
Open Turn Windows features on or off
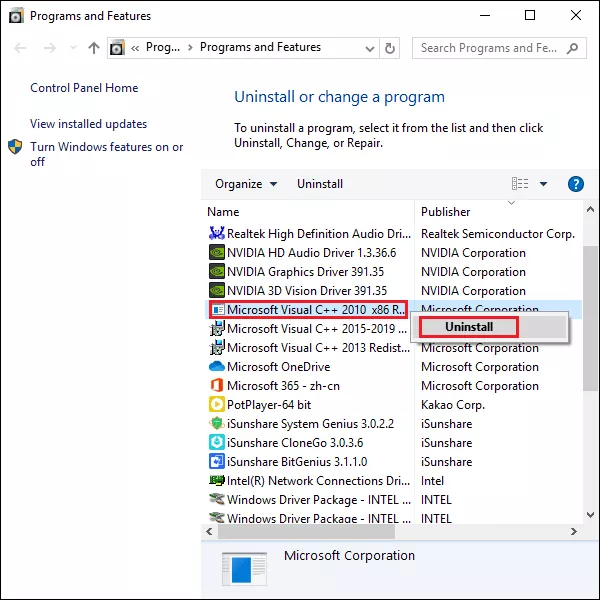tap(107, 154)
